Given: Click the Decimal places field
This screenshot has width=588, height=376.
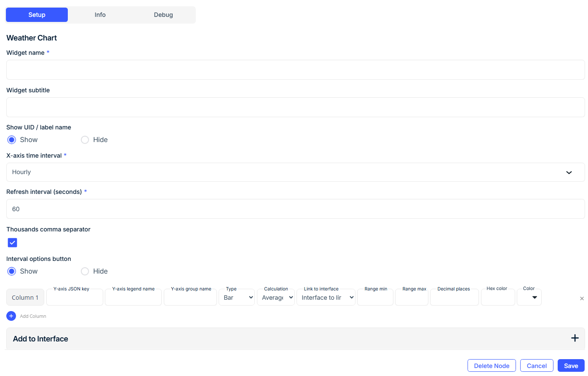Looking at the screenshot, I should pos(454,297).
